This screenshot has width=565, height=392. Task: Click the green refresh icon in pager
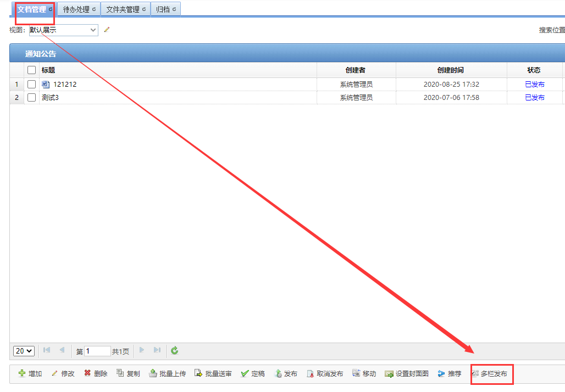pos(175,350)
